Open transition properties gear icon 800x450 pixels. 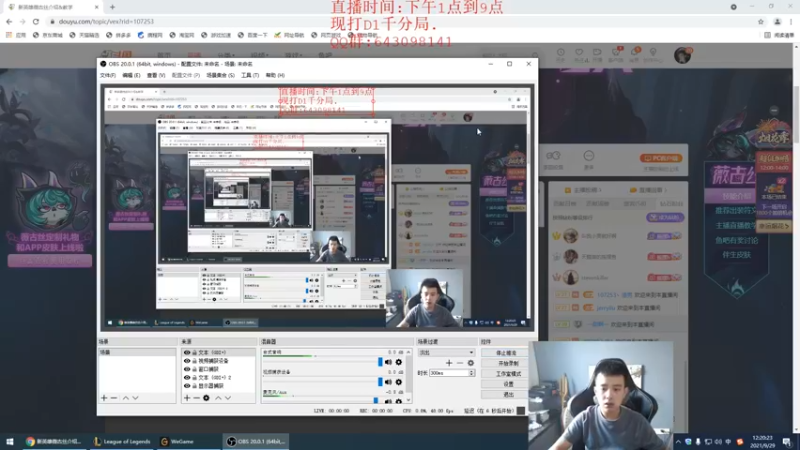point(470,363)
